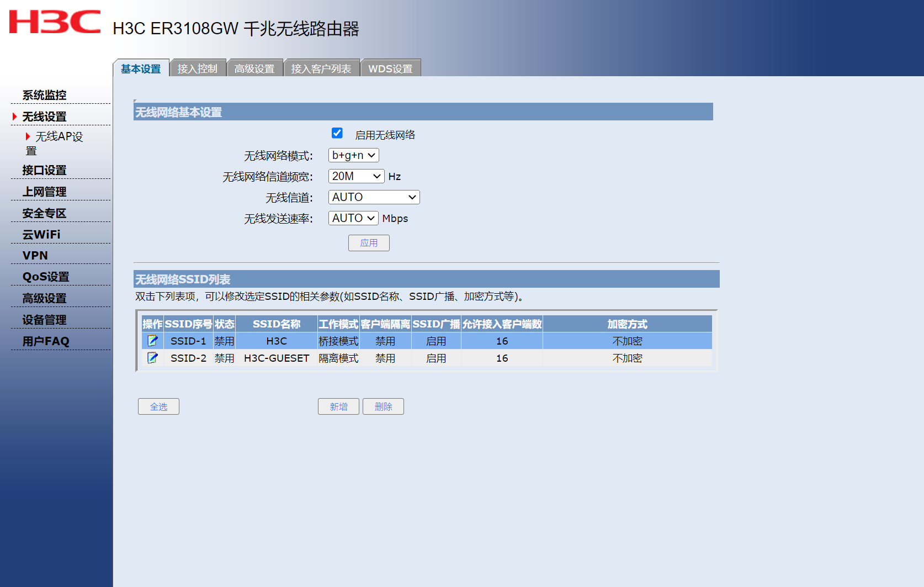This screenshot has width=924, height=587.
Task: Switch to the 基本设置 tab
Action: click(141, 68)
